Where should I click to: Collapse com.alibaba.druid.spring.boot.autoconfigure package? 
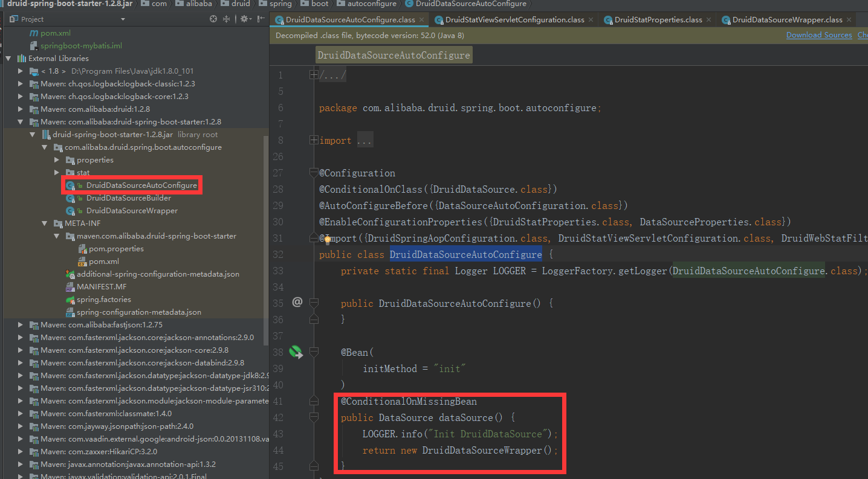pos(45,147)
